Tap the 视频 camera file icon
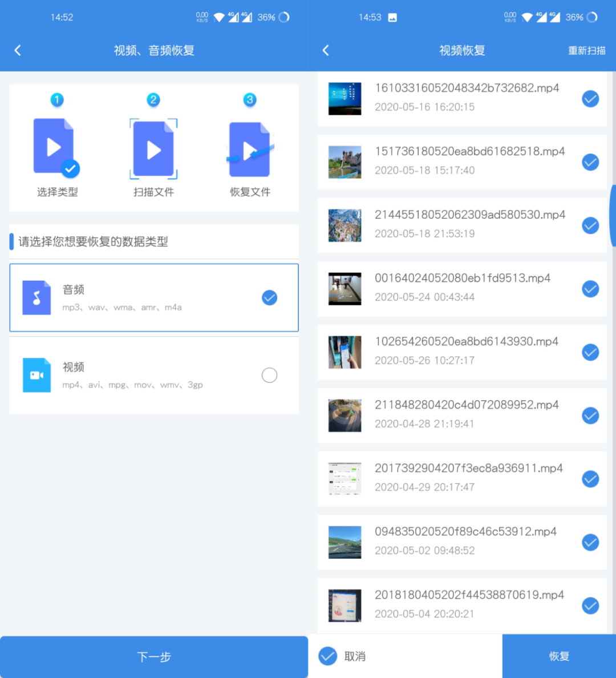This screenshot has height=678, width=616. pyautogui.click(x=37, y=375)
